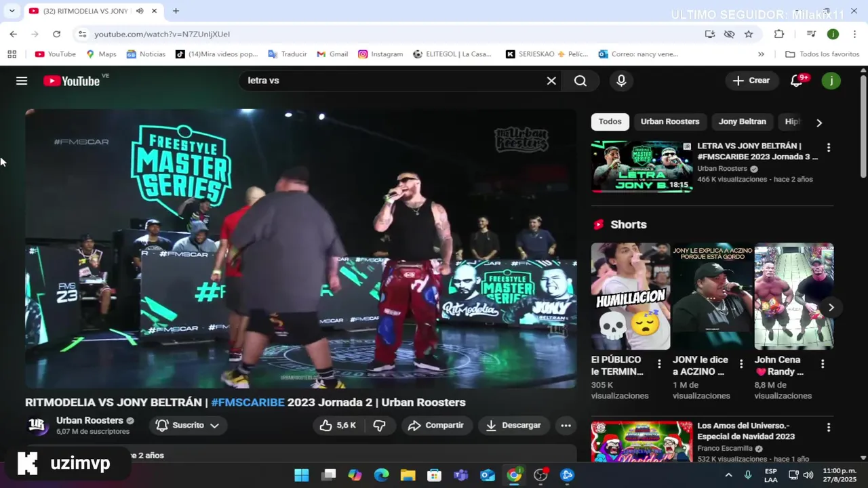View site information icon in address bar
868x488 pixels.
pyautogui.click(x=82, y=34)
